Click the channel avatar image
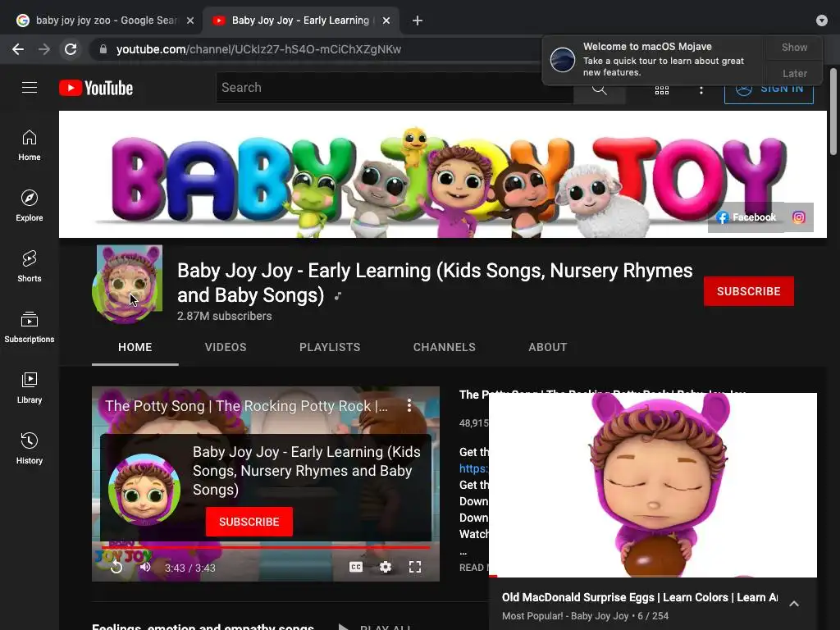This screenshot has height=630, width=840. coord(127,284)
